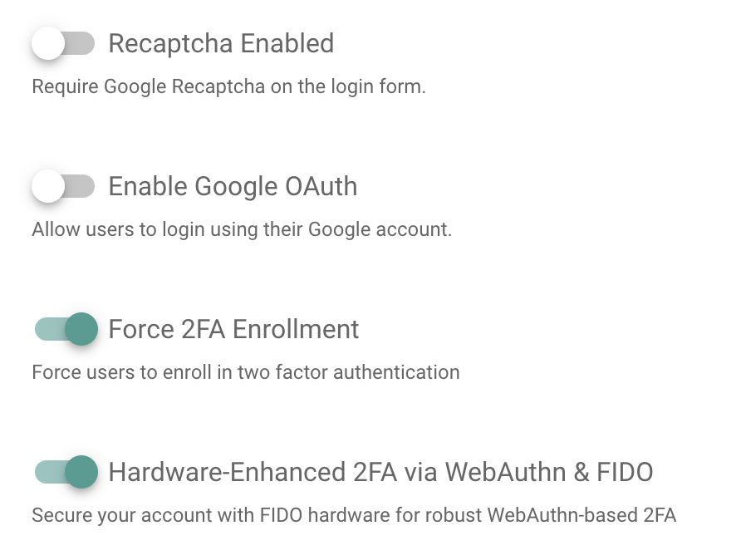Turn off Hardware-Enhanced 2FA toggle

coord(66,473)
